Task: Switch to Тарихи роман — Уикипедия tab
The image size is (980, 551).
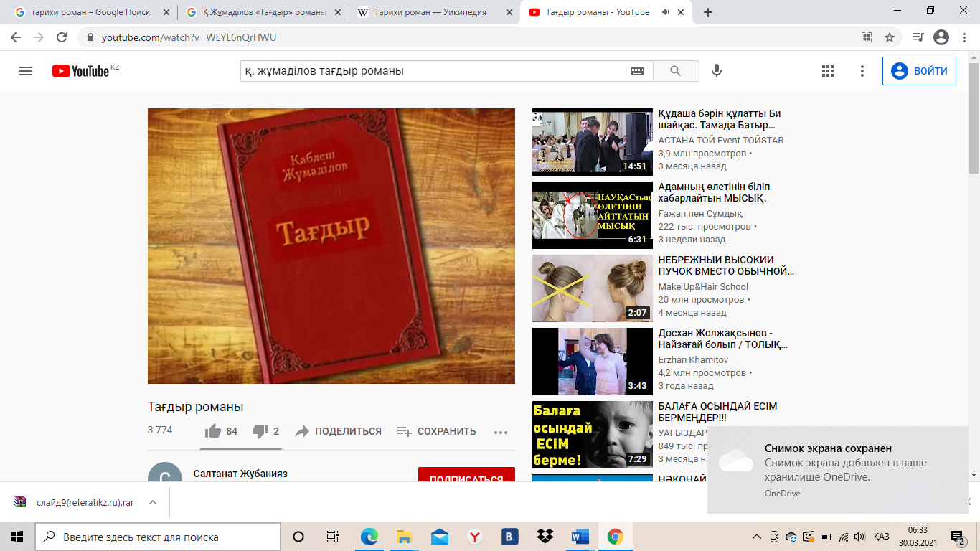Action: pyautogui.click(x=435, y=12)
